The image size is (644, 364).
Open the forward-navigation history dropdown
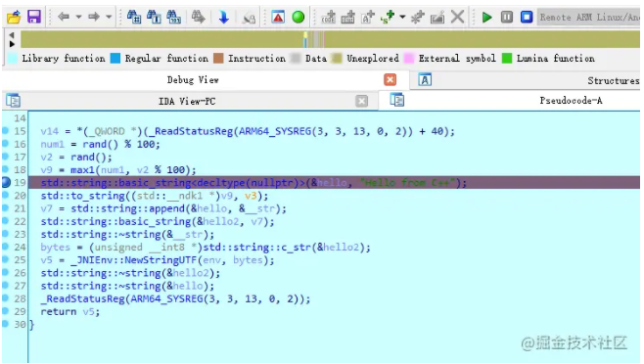109,17
